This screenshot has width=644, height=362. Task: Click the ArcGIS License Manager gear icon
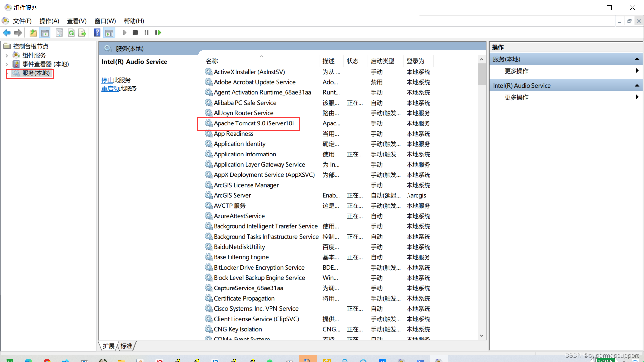point(209,185)
